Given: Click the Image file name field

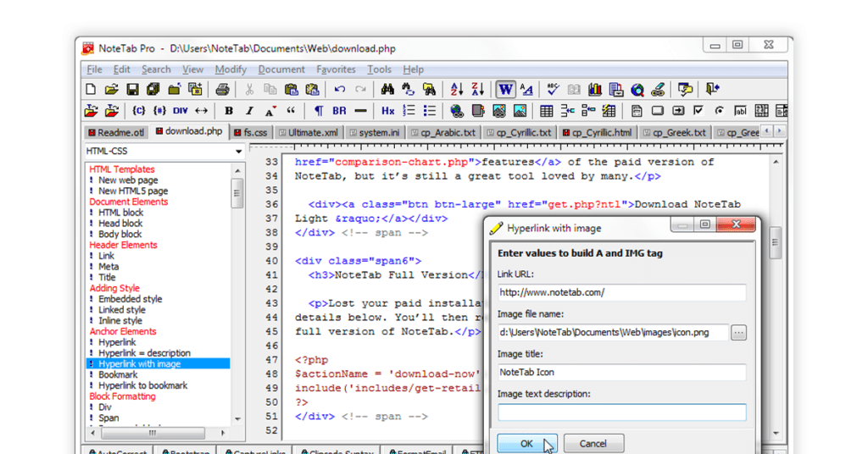Looking at the screenshot, I should pos(613,332).
